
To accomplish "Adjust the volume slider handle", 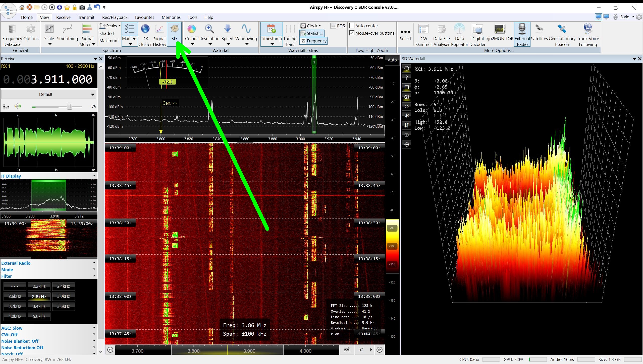I will (x=70, y=106).
